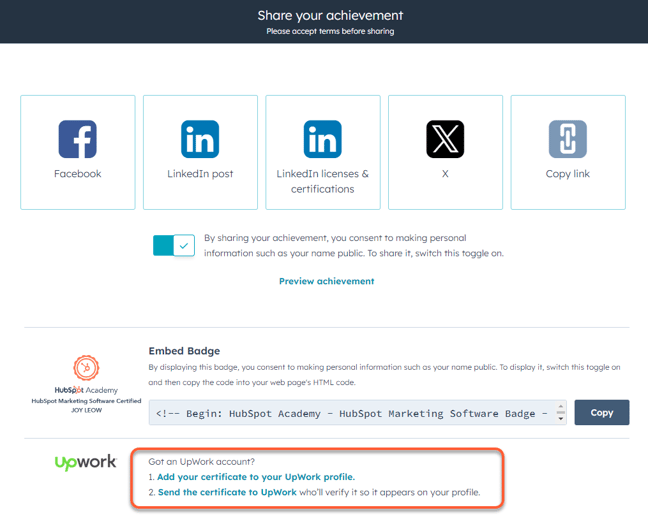This screenshot has width=648, height=517.
Task: Open the Preview achievement link
Action: 326,281
